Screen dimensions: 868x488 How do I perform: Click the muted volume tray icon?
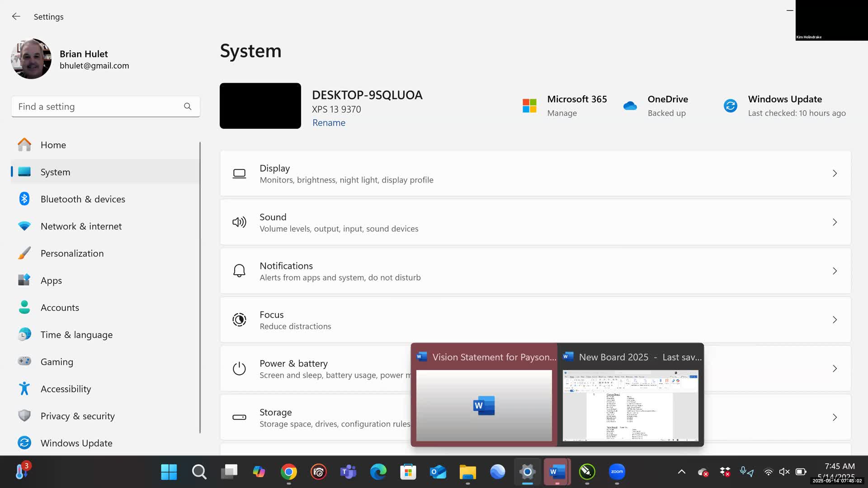tap(784, 472)
